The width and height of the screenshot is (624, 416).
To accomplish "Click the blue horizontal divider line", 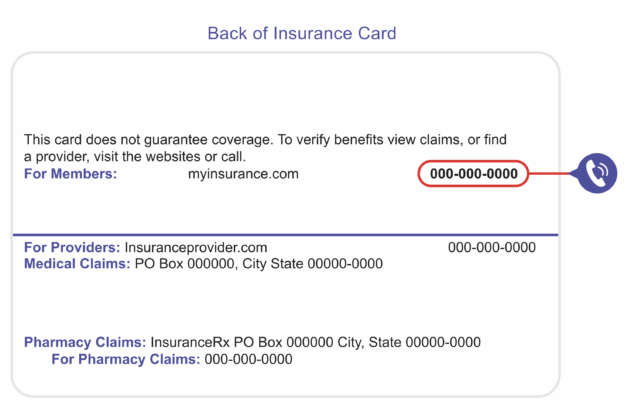I will pyautogui.click(x=285, y=235).
